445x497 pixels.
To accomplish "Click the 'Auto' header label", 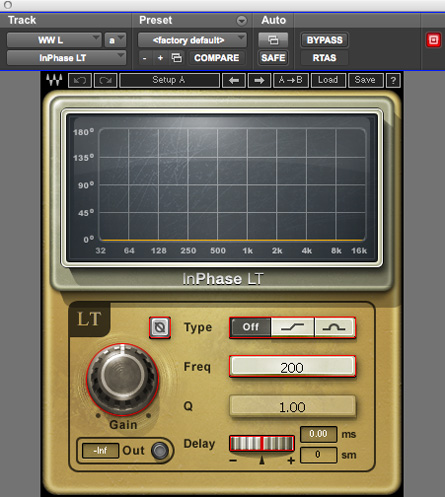I will pyautogui.click(x=273, y=20).
